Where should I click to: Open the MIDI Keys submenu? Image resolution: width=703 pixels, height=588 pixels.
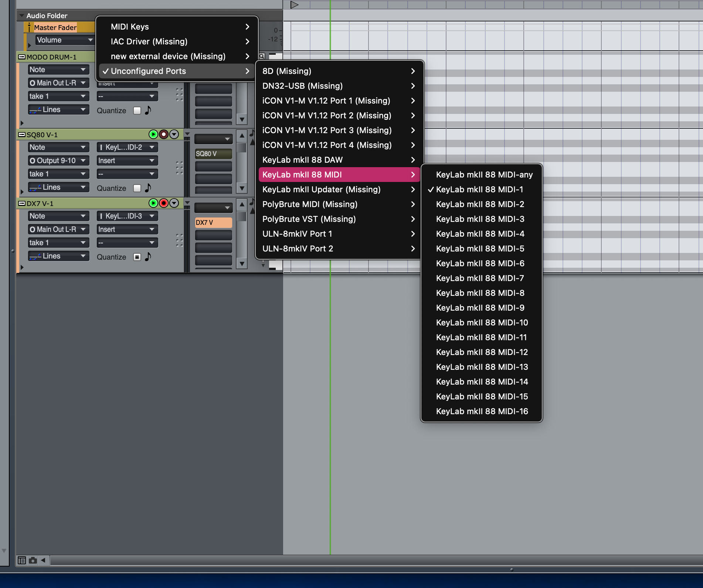[x=177, y=27]
